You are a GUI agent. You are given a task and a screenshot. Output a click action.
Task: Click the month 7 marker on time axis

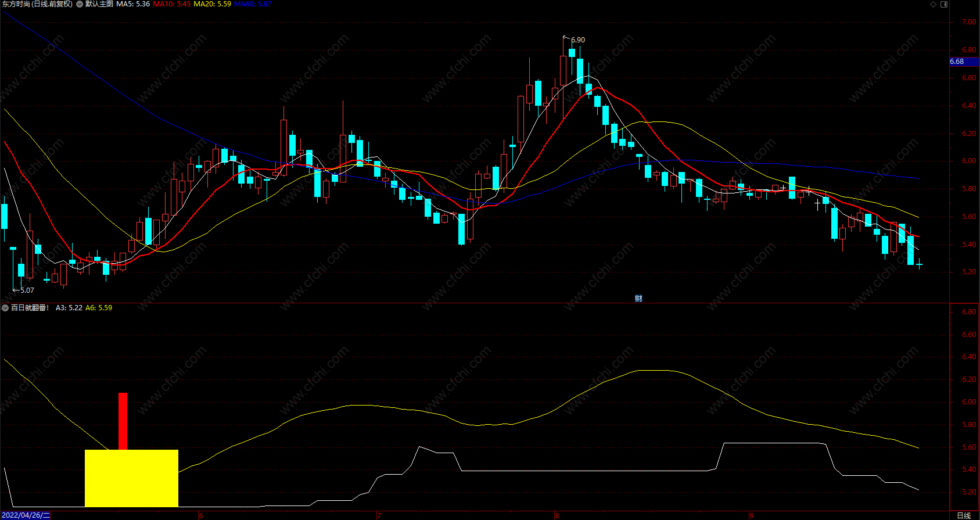tap(379, 515)
